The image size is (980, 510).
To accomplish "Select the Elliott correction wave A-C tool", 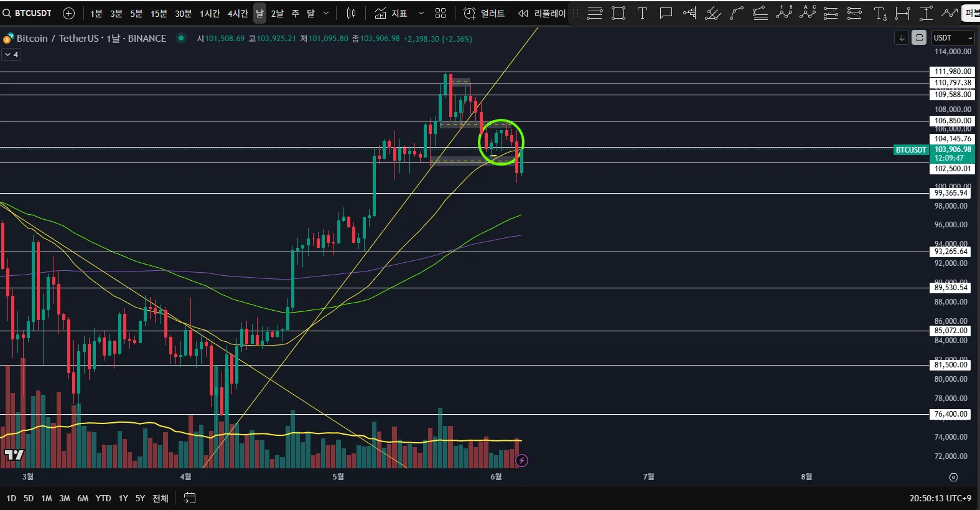I will 808,13.
